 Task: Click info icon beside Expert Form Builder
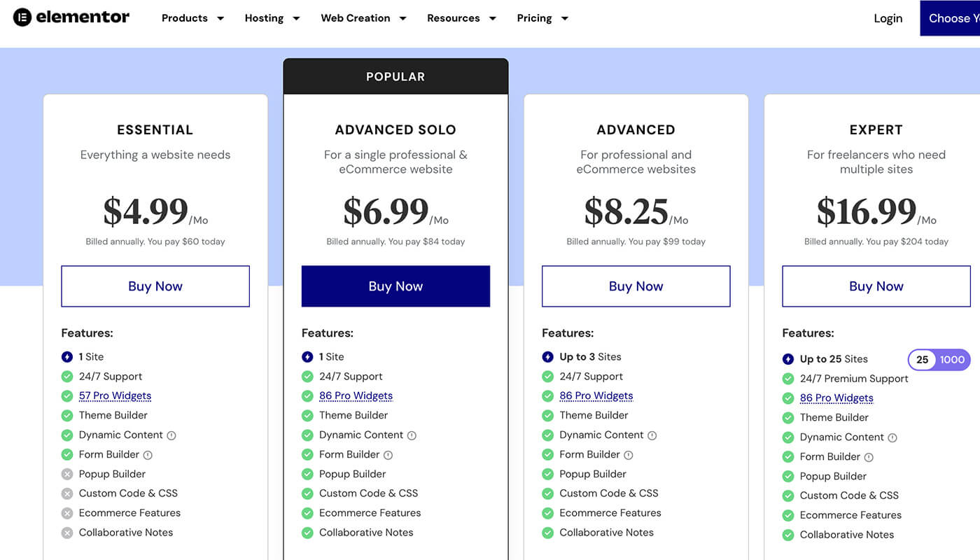pos(869,457)
